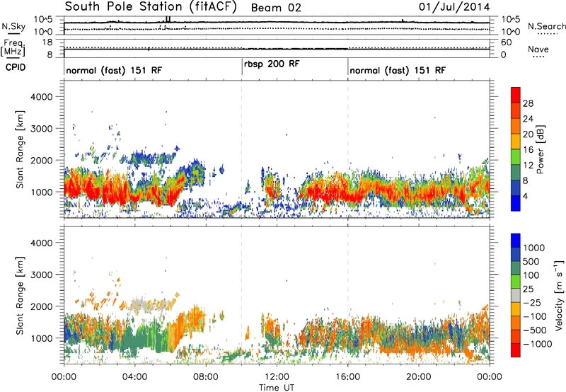
Task: Click the 'South Pole Station (fitACF)' title
Action: (151, 7)
